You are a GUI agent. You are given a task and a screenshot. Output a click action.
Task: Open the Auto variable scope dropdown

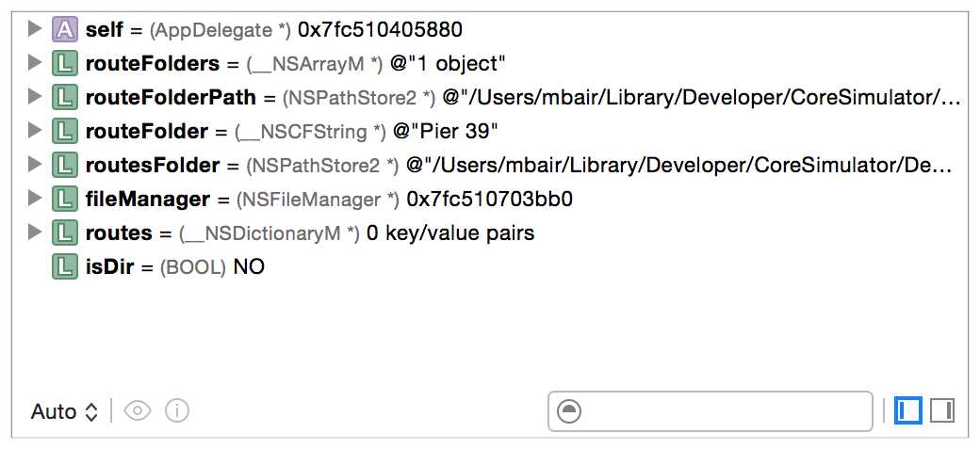64,411
